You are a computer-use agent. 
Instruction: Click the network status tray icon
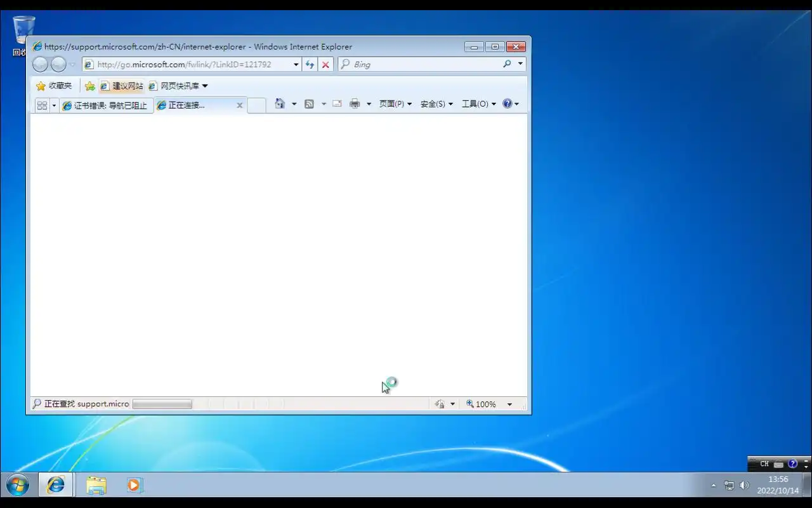[729, 485]
